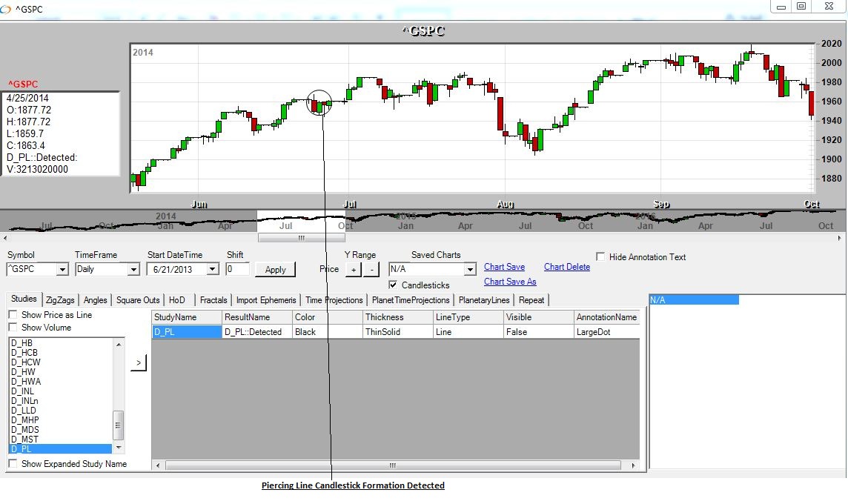Select D_MST in the study list
Image resolution: width=848 pixels, height=504 pixels.
(x=25, y=440)
